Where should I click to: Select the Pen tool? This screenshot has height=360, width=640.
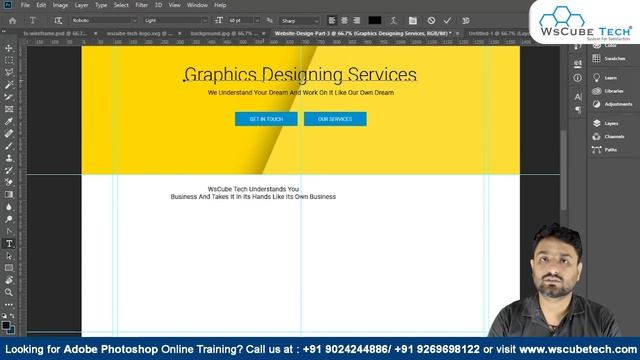pyautogui.click(x=9, y=231)
